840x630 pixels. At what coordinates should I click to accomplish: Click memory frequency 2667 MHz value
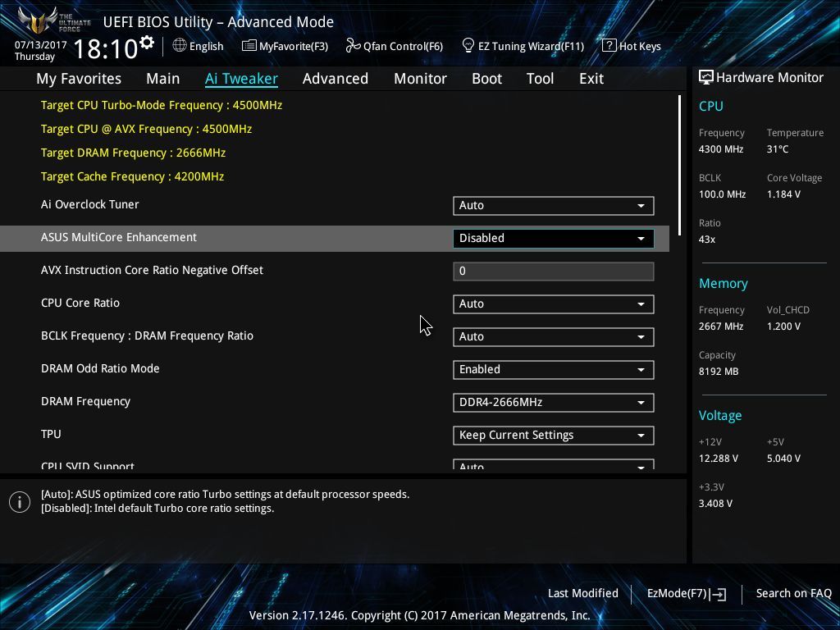coord(721,326)
